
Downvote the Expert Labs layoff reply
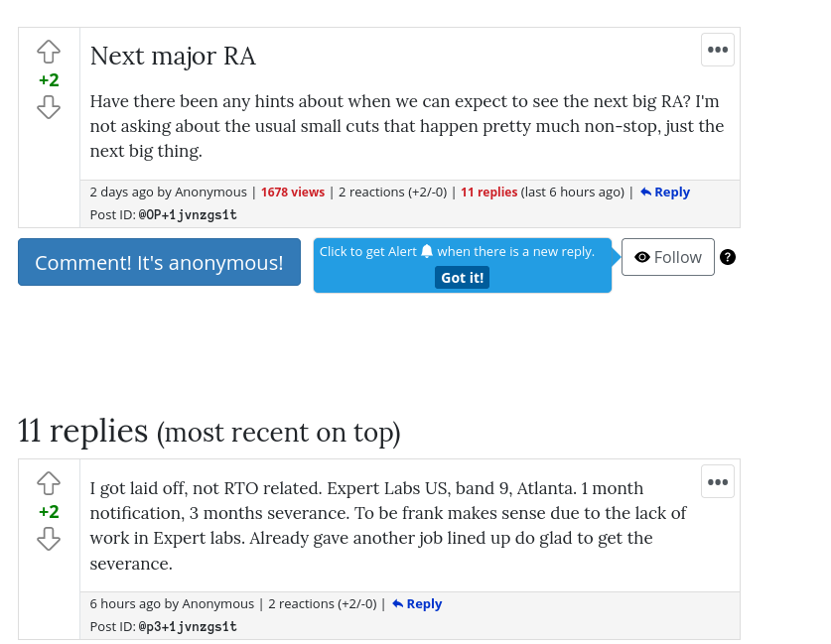[x=49, y=539]
